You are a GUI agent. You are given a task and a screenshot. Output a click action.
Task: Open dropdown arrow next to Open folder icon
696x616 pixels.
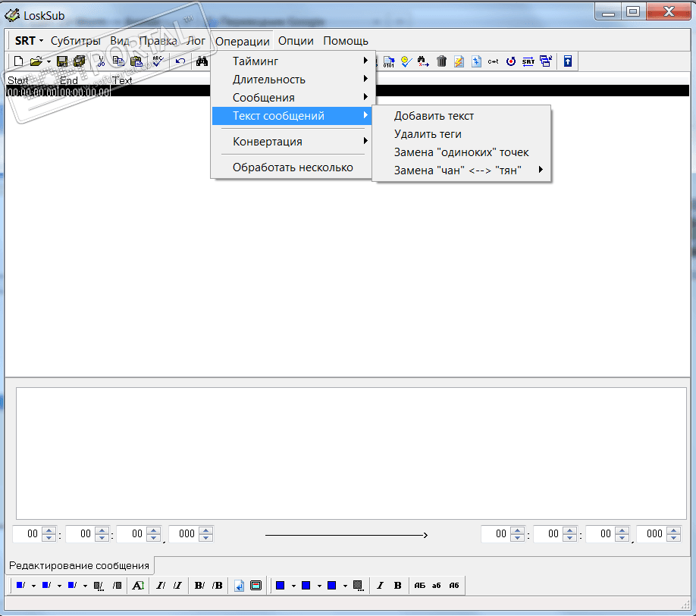(x=49, y=61)
